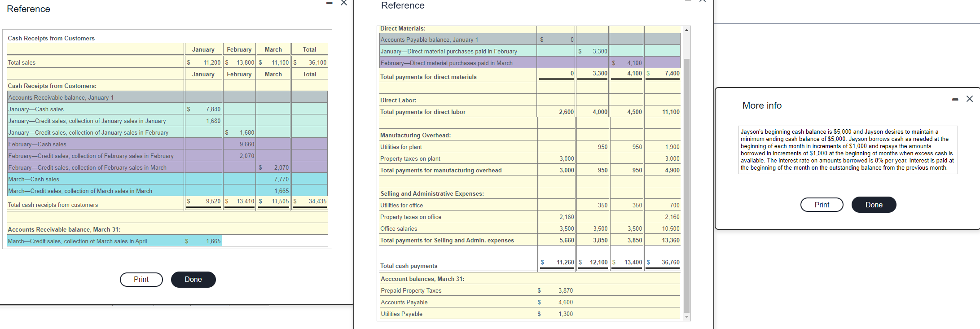Close the More info dialog

[x=970, y=99]
